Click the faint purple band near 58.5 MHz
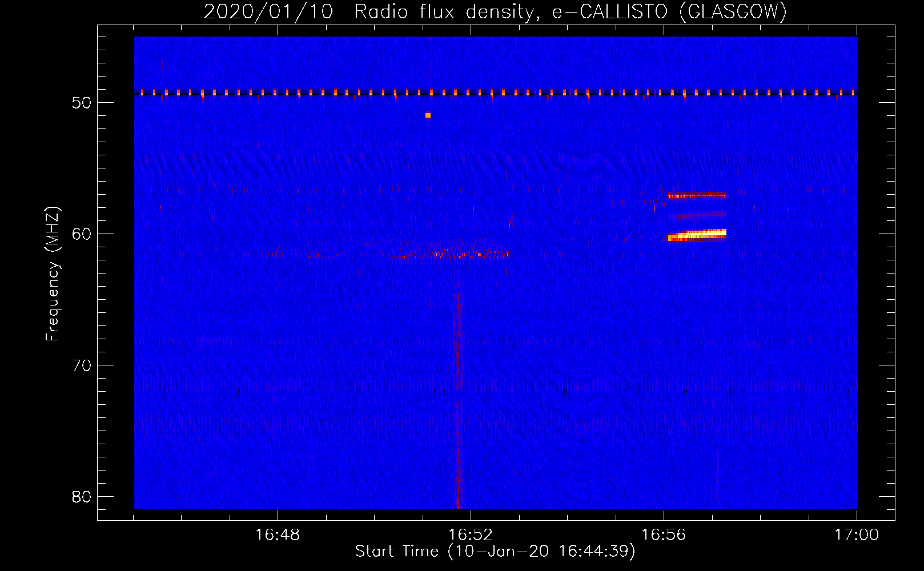The height and width of the screenshot is (571, 924). [x=697, y=215]
